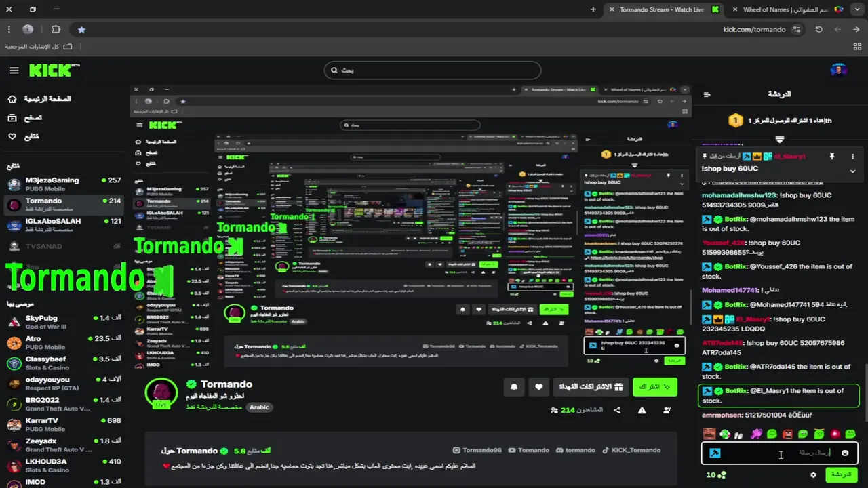Open site information icon in address bar
The height and width of the screenshot is (488, 868).
(x=797, y=29)
